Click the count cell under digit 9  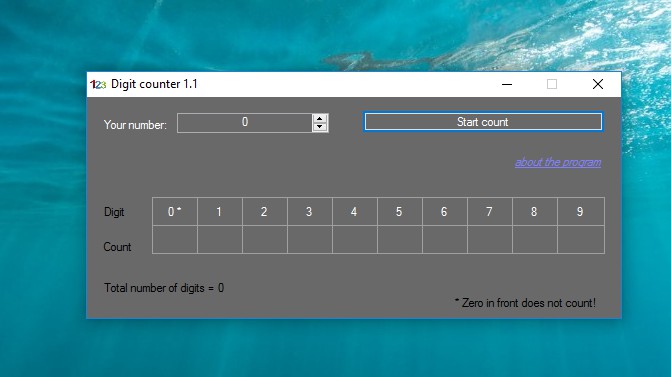click(x=581, y=240)
